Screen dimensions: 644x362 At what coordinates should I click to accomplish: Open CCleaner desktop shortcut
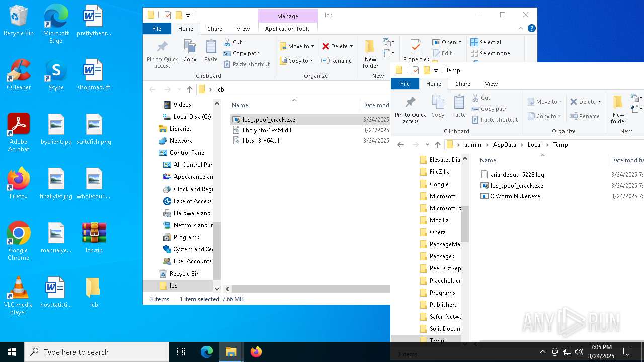pyautogui.click(x=19, y=75)
